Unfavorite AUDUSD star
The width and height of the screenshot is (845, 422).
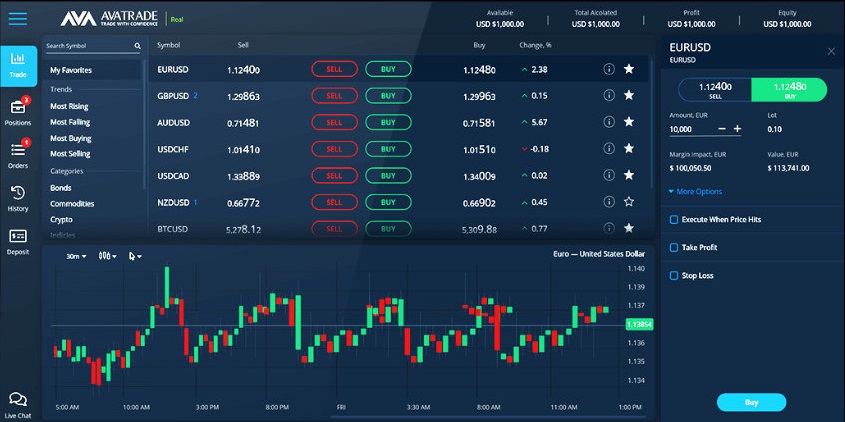point(629,122)
